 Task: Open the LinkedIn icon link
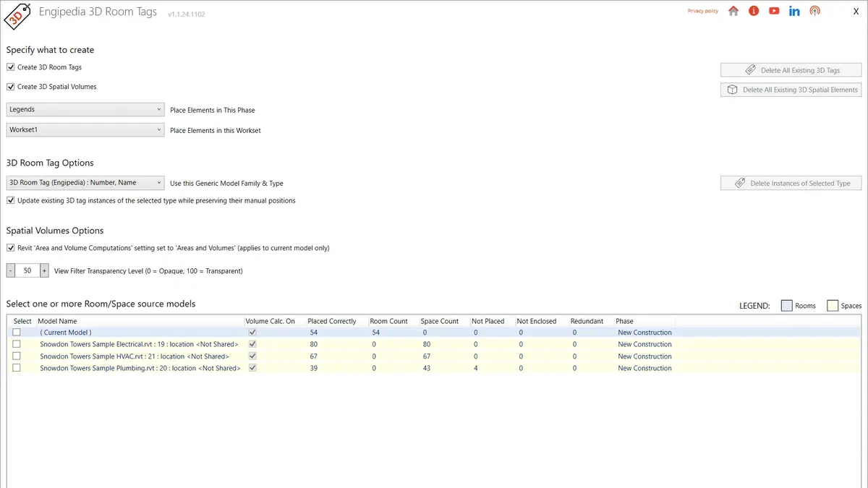[x=794, y=11]
